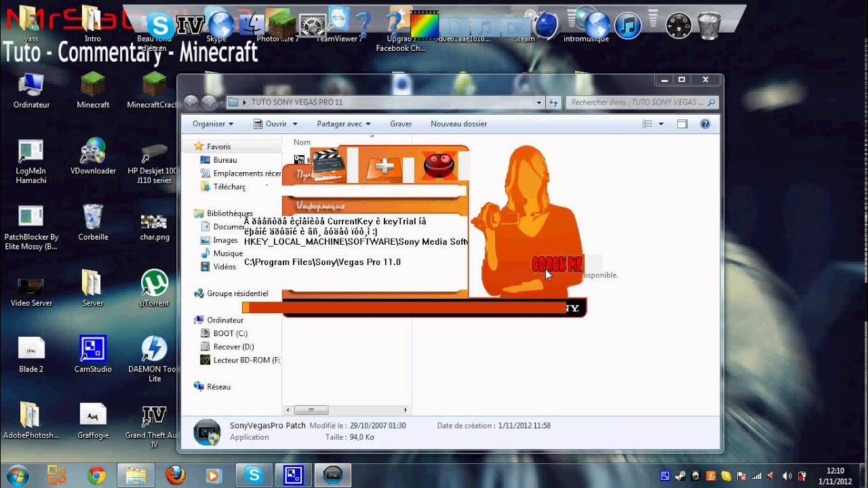The width and height of the screenshot is (868, 488).
Task: Select Recover (D:) drive
Action: tap(233, 346)
